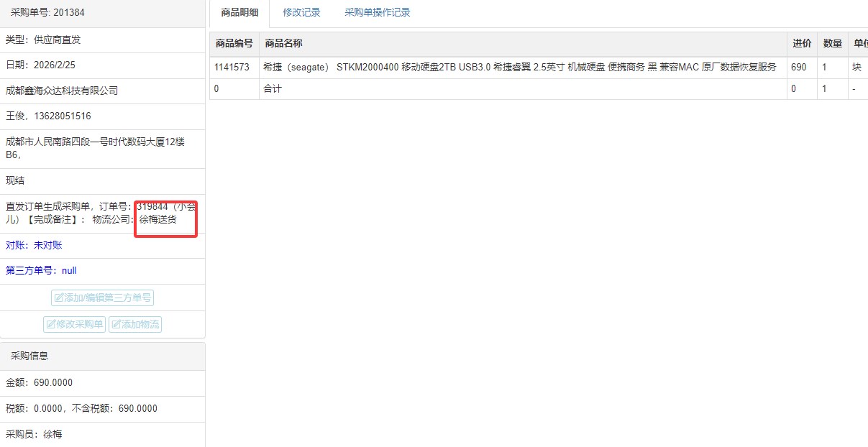Click the edit icon on 添加/编辑第三方单号
Screen dimensions: 868x447
[x=59, y=298]
